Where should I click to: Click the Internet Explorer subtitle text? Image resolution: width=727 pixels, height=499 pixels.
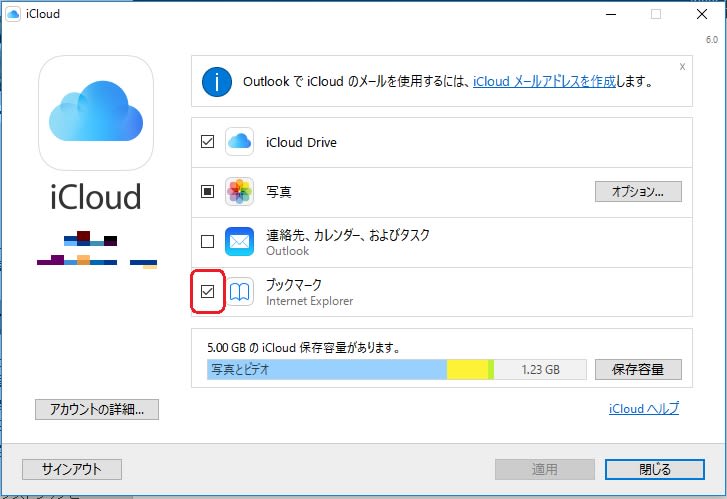point(309,301)
